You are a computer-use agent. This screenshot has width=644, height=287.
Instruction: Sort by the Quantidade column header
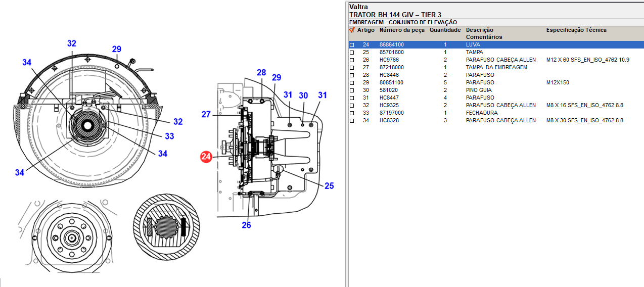pyautogui.click(x=445, y=30)
